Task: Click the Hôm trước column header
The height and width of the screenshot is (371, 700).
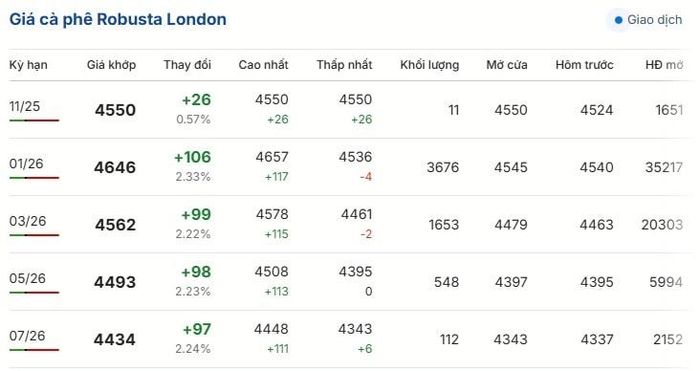Action: [x=584, y=65]
